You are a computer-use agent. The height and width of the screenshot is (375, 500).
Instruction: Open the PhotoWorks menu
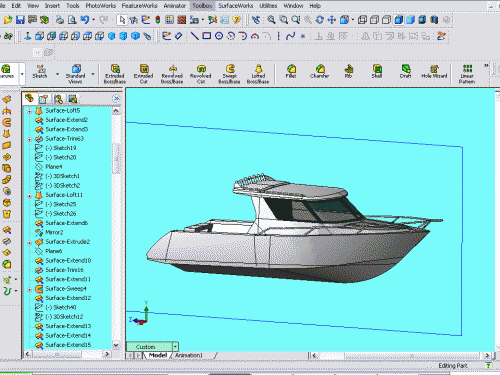(x=101, y=6)
